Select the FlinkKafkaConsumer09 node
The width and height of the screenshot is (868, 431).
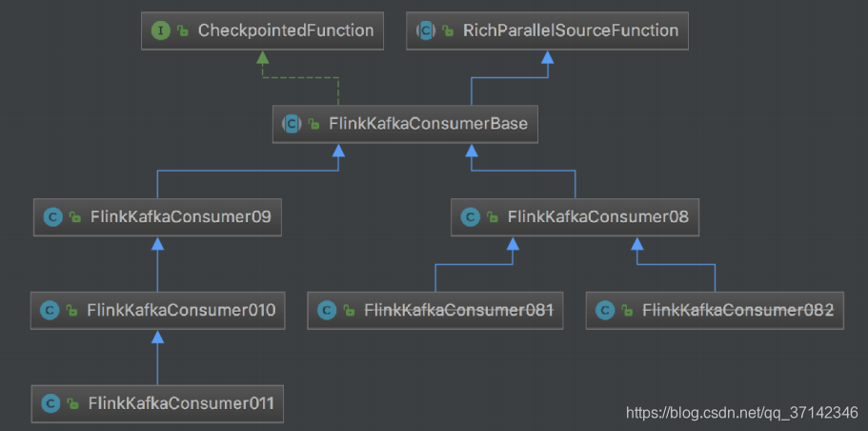point(158,217)
